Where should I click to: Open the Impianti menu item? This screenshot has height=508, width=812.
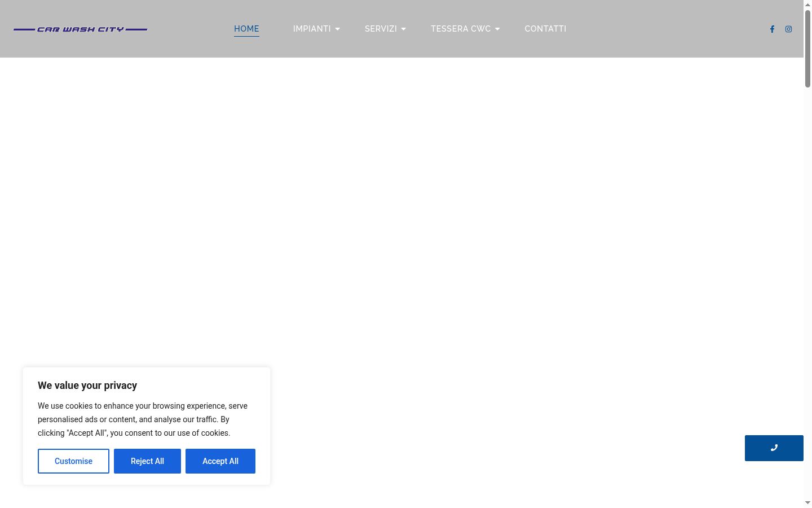click(x=312, y=29)
